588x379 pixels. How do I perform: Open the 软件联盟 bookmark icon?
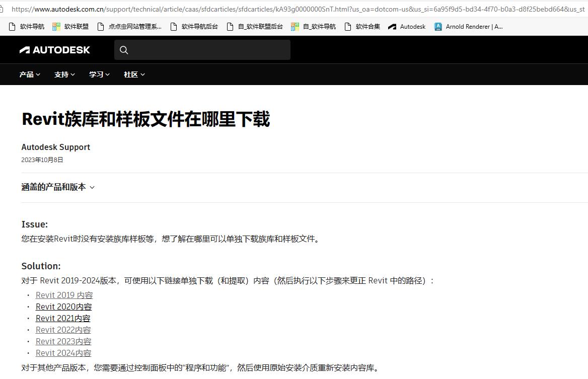pos(56,26)
